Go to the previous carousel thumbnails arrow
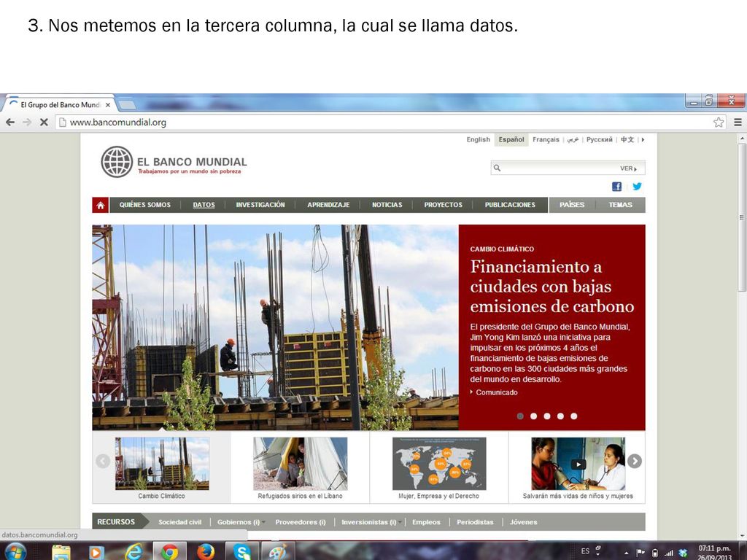 coord(103,461)
